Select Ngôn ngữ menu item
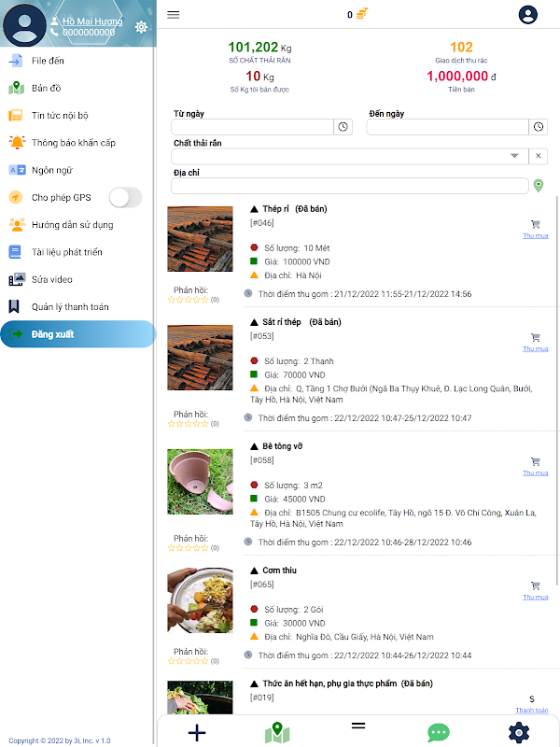This screenshot has height=747, width=560. pyautogui.click(x=77, y=170)
